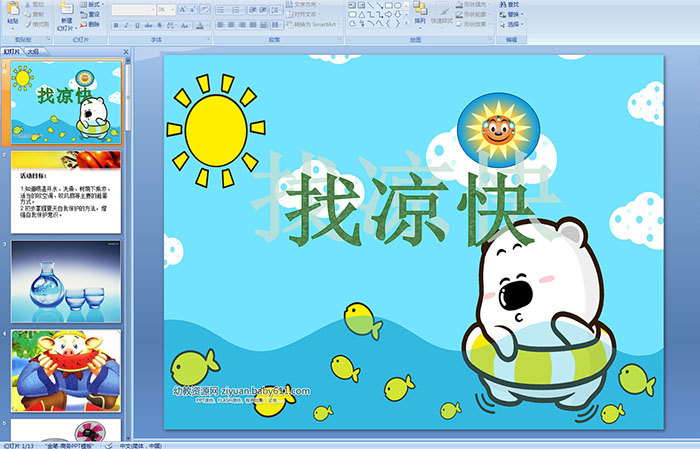Viewport: 700px width, 449px height.
Task: Open the Arrange (排列) menu
Action: pyautogui.click(x=420, y=13)
